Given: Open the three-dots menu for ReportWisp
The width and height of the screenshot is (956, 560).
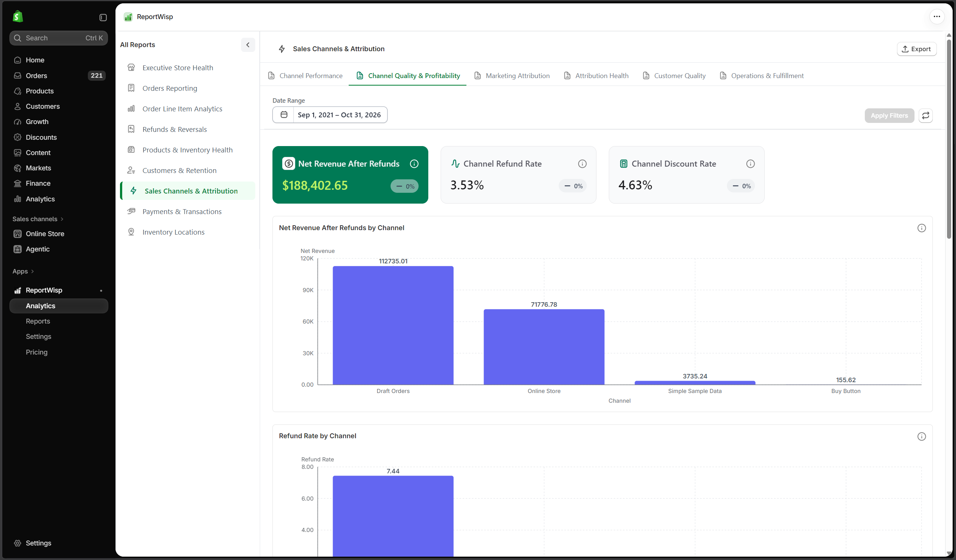Looking at the screenshot, I should point(936,16).
